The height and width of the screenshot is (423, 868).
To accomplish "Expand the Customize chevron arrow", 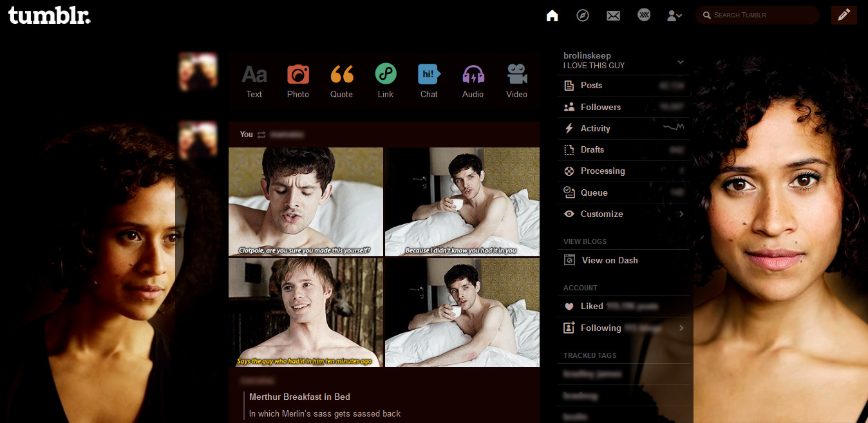I will click(x=681, y=214).
